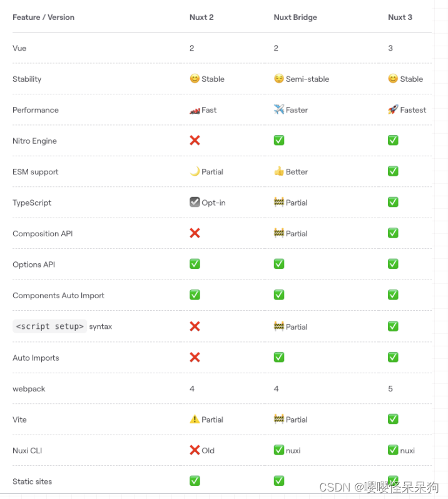Click the thumbs-up icon next to Better

tap(279, 171)
